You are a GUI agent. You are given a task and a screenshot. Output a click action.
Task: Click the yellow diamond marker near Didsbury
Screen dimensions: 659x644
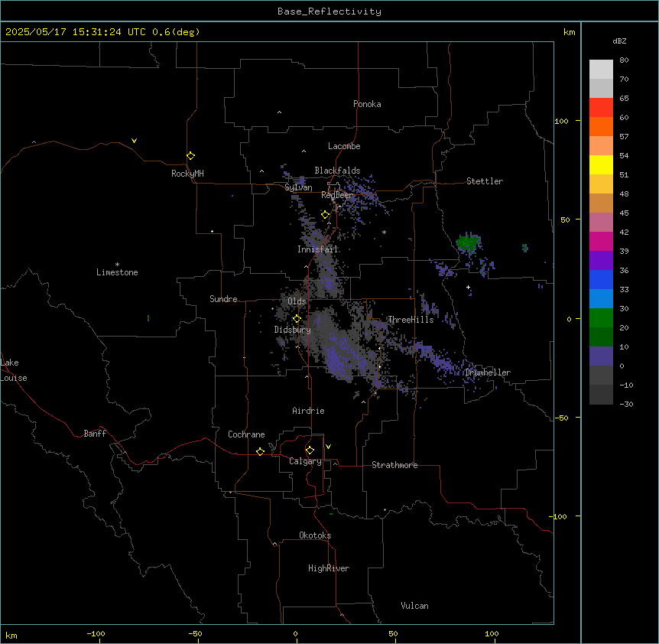click(297, 318)
